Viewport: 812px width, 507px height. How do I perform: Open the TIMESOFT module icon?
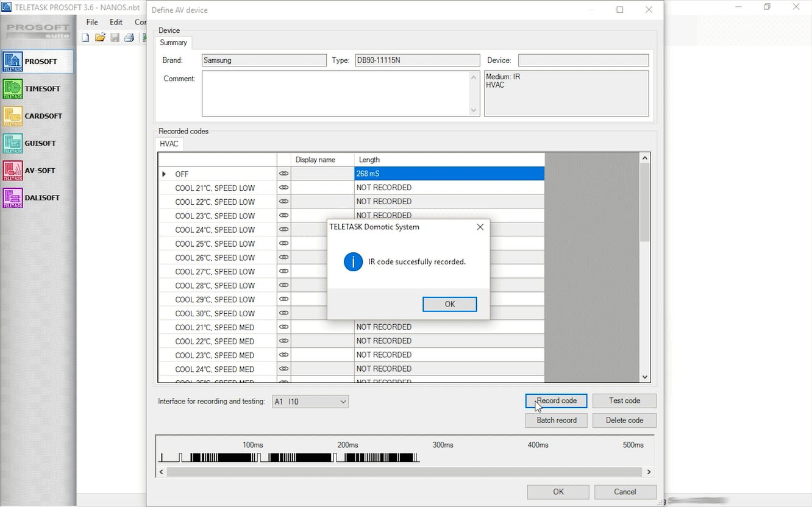click(13, 89)
